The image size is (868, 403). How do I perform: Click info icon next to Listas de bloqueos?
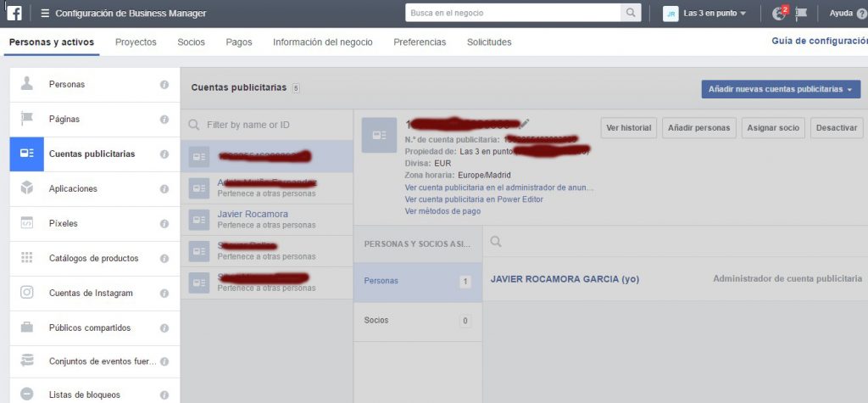pos(164,395)
